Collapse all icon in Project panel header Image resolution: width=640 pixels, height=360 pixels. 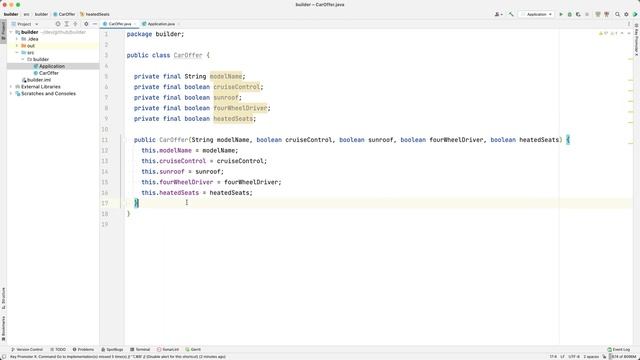[75, 24]
